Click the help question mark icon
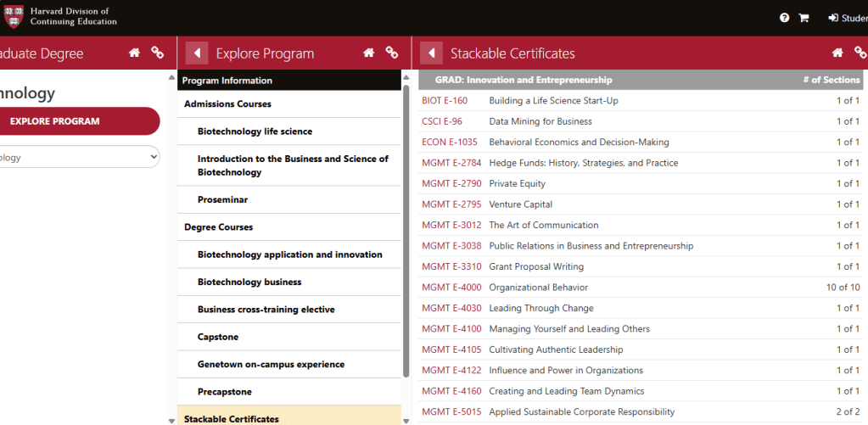 coord(784,18)
